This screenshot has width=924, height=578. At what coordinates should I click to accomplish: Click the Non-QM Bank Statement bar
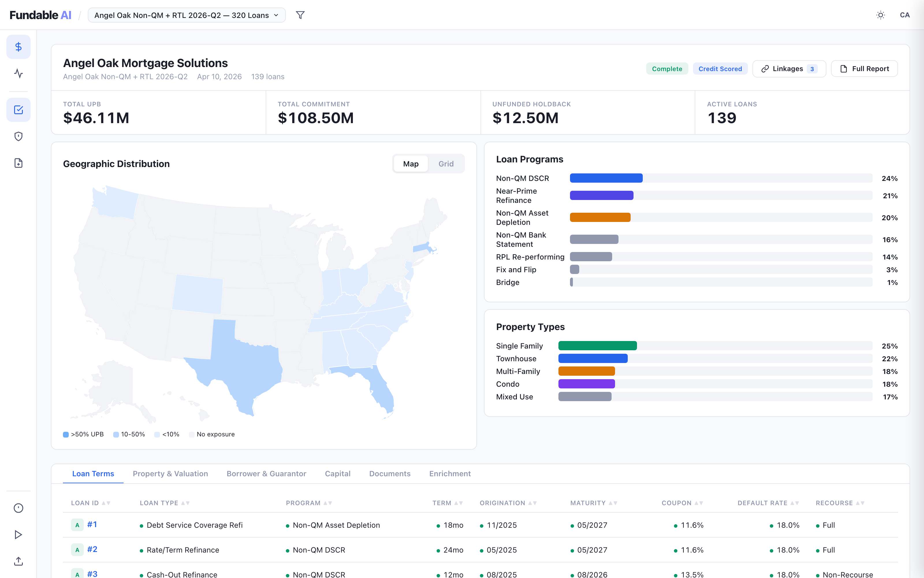click(594, 240)
